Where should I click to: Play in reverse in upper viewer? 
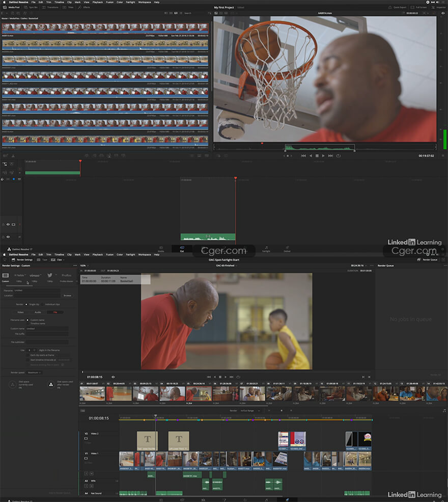click(311, 156)
